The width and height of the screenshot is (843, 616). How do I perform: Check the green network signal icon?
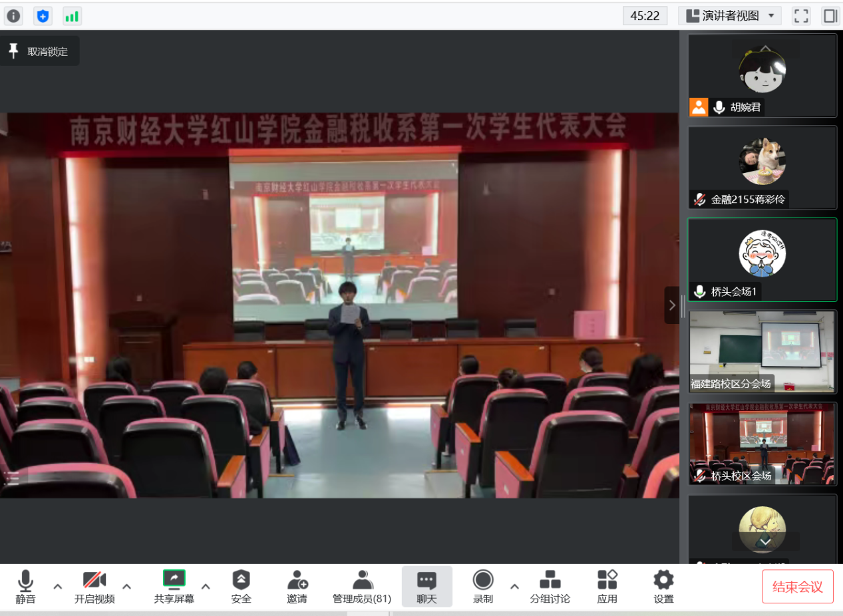72,16
